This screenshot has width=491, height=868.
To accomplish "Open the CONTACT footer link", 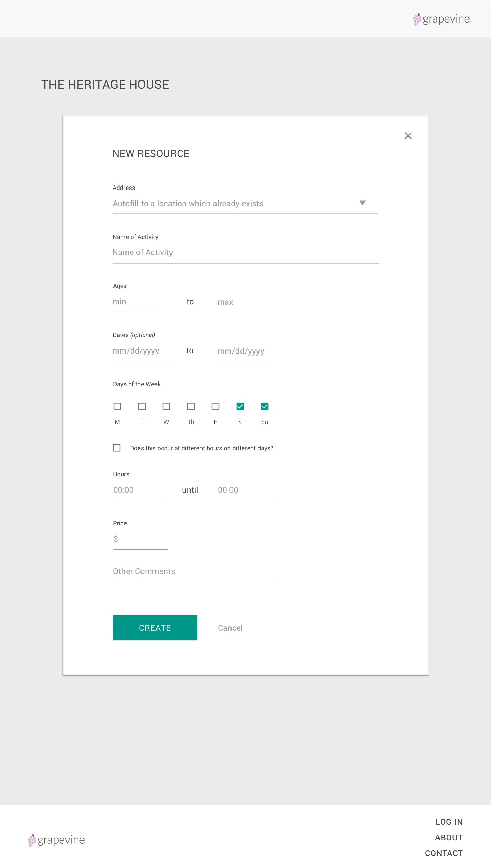I will pos(444,853).
